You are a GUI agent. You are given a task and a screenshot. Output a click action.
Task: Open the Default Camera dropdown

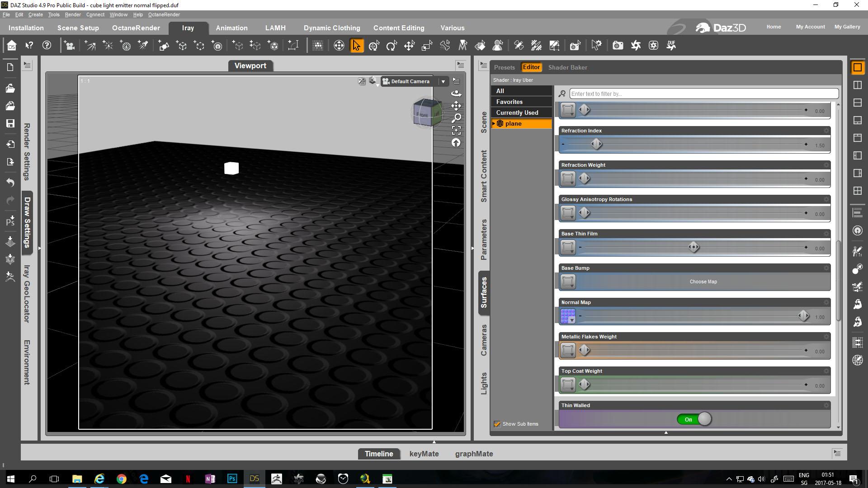pyautogui.click(x=443, y=81)
